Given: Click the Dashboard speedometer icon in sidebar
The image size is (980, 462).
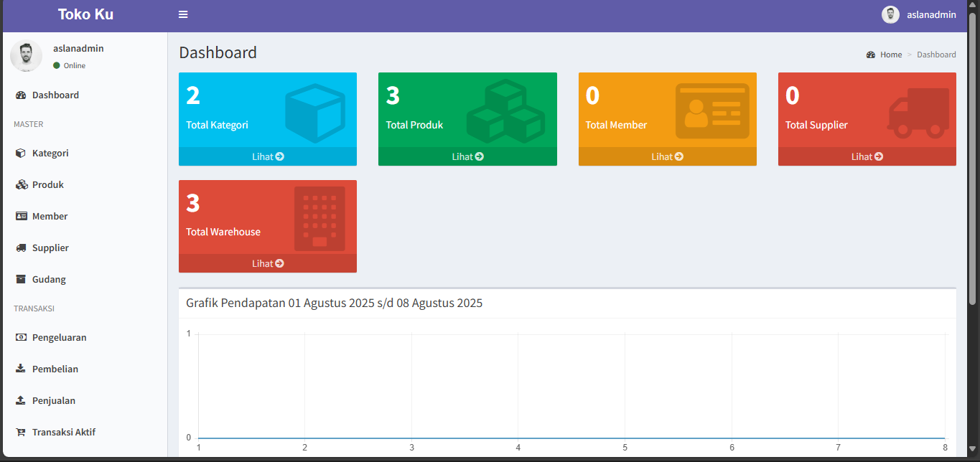Looking at the screenshot, I should pos(21,95).
